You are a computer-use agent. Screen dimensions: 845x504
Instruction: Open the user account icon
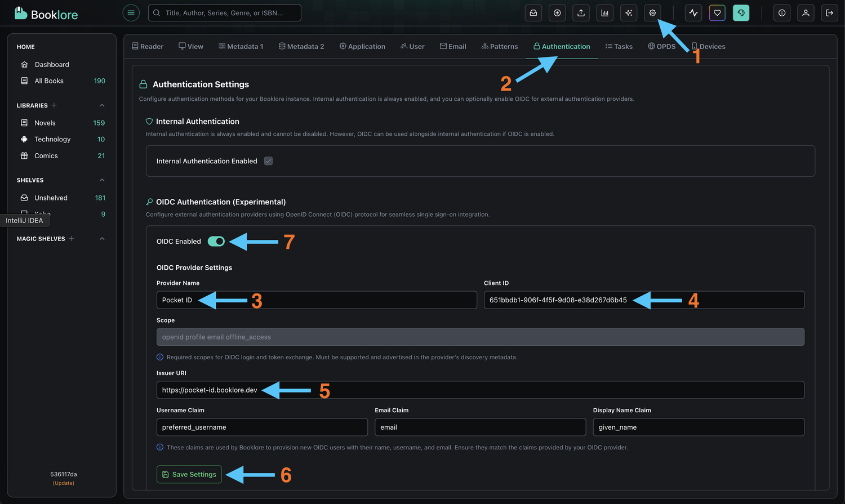(x=806, y=12)
